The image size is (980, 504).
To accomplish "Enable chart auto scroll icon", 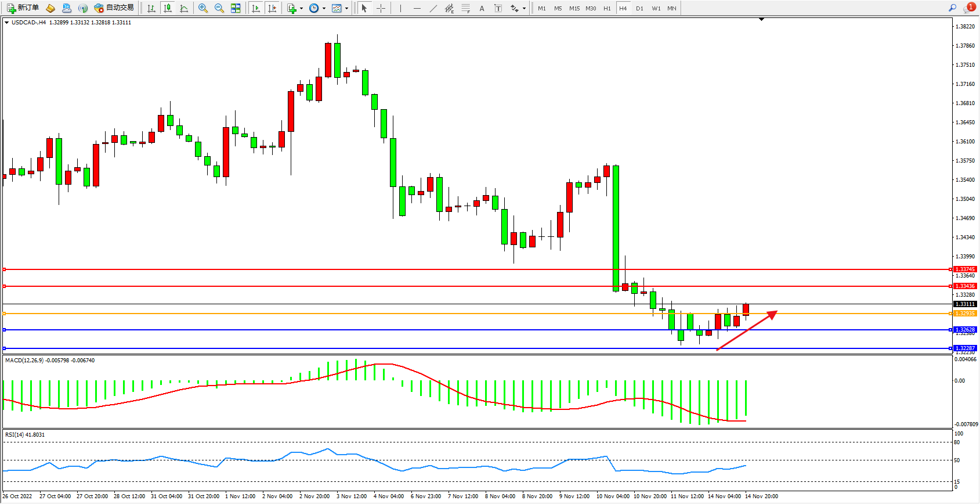I will point(256,8).
